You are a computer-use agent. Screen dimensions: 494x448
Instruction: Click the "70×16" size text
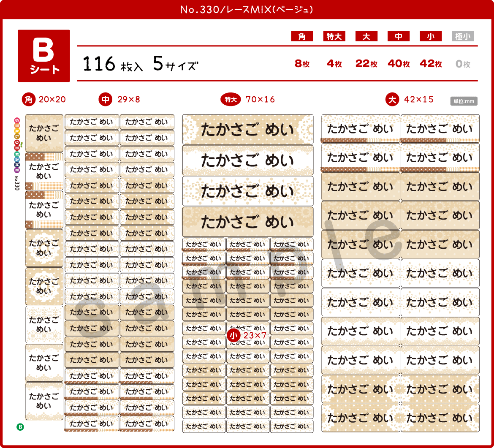[260, 100]
